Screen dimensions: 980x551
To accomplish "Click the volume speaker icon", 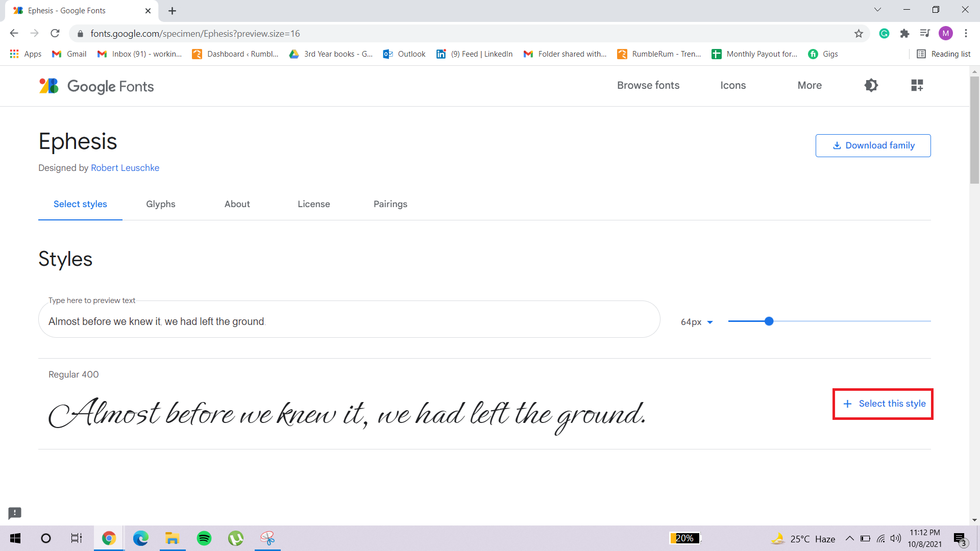I will [x=896, y=538].
